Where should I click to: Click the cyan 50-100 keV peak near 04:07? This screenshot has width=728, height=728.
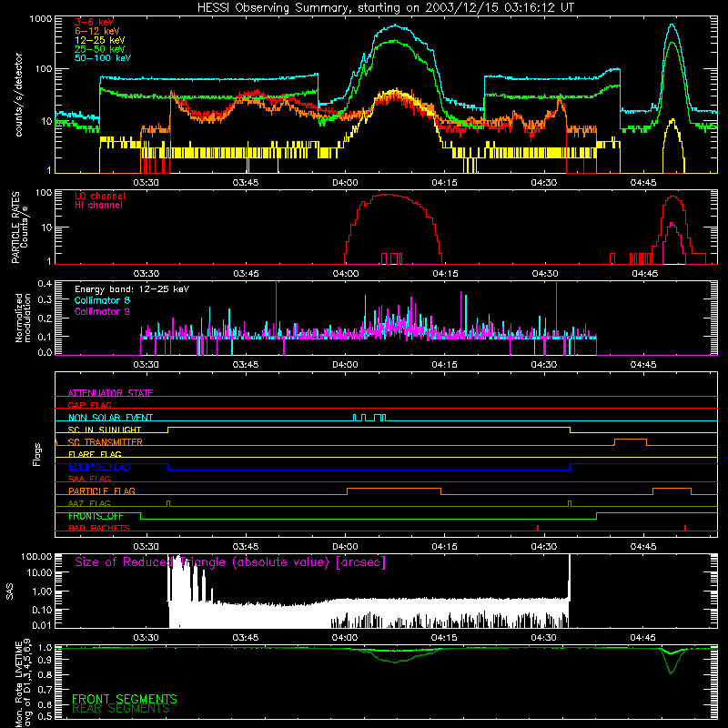click(x=395, y=26)
